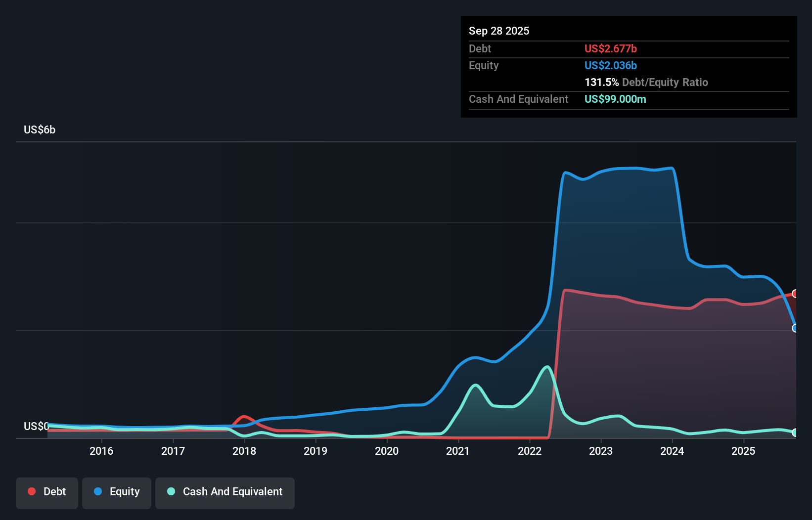The width and height of the screenshot is (812, 520).
Task: Click the 2021 x-axis label
Action: (458, 451)
